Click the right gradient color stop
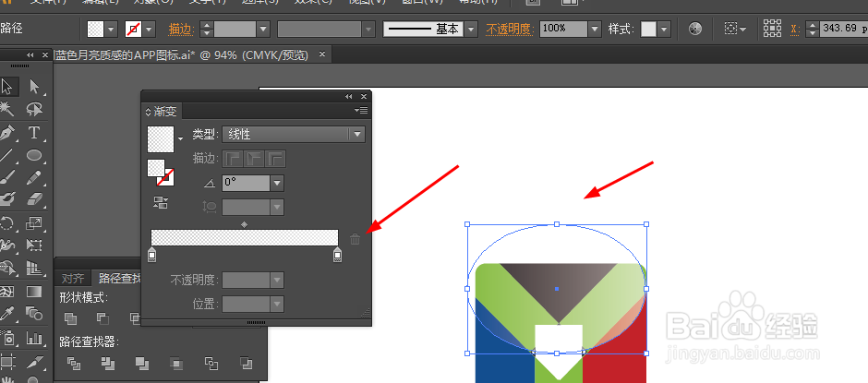 pyautogui.click(x=337, y=255)
